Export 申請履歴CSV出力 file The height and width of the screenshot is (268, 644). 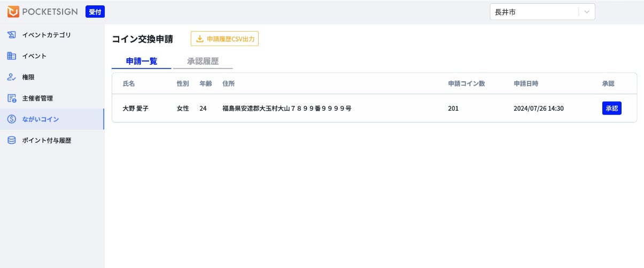click(230, 39)
